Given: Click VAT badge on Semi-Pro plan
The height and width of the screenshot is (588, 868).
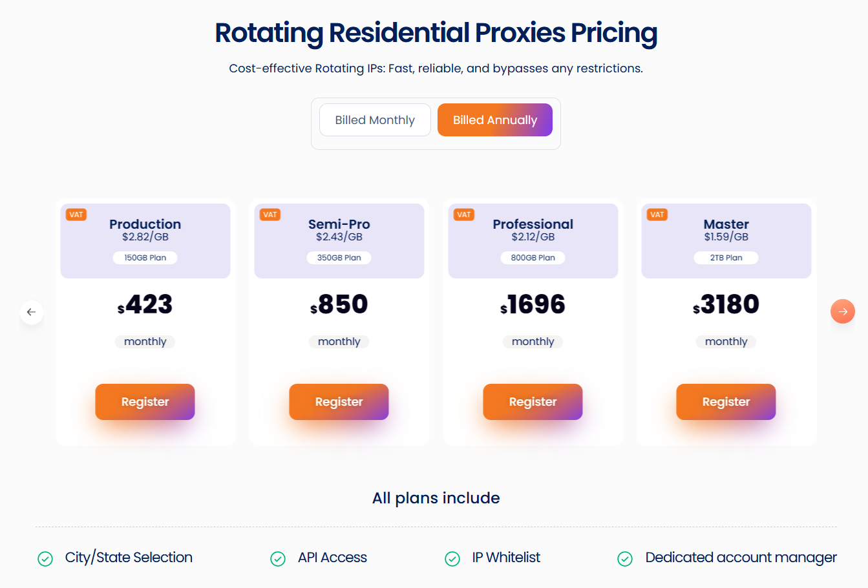Looking at the screenshot, I should pyautogui.click(x=270, y=215).
